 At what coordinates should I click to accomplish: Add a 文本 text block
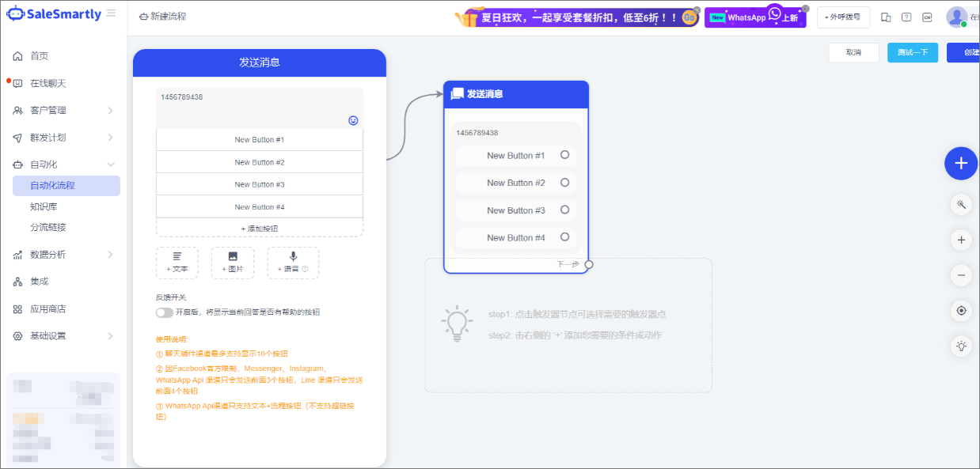click(x=177, y=263)
